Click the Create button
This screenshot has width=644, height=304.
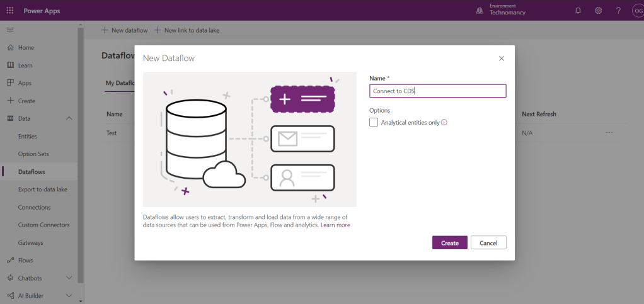449,243
